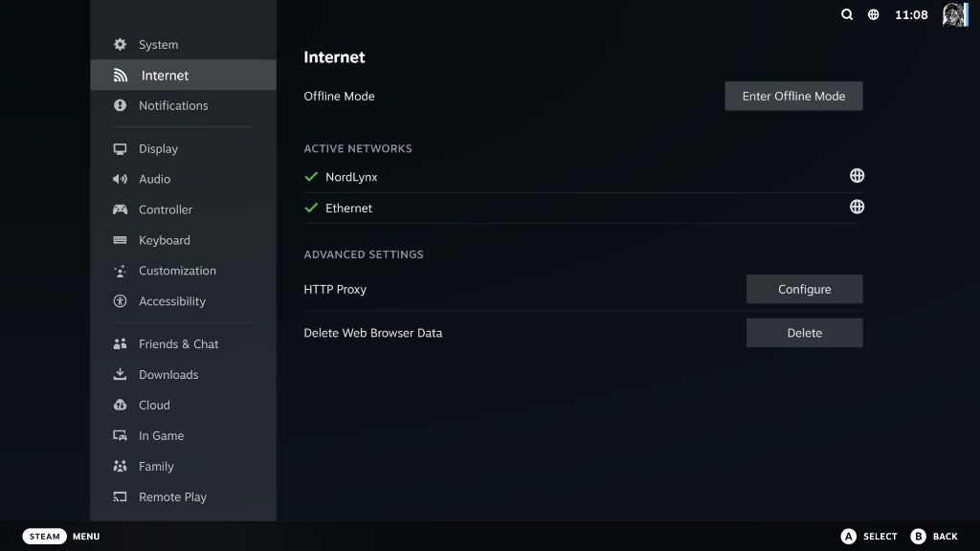Viewport: 980px width, 551px height.
Task: Open the Cloud settings icon
Action: pyautogui.click(x=119, y=405)
